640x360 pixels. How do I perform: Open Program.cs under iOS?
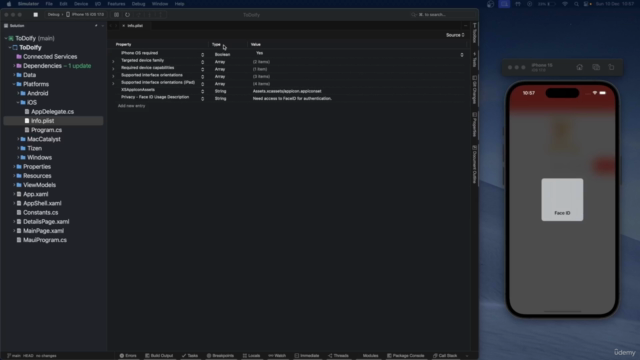click(47, 130)
